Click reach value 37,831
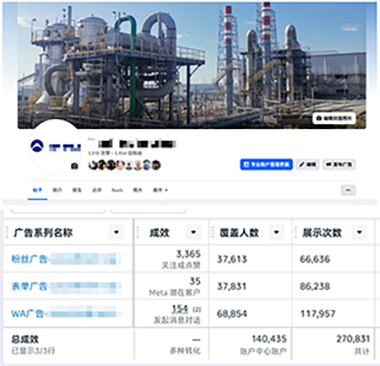This screenshot has height=366, width=380. coord(232,286)
